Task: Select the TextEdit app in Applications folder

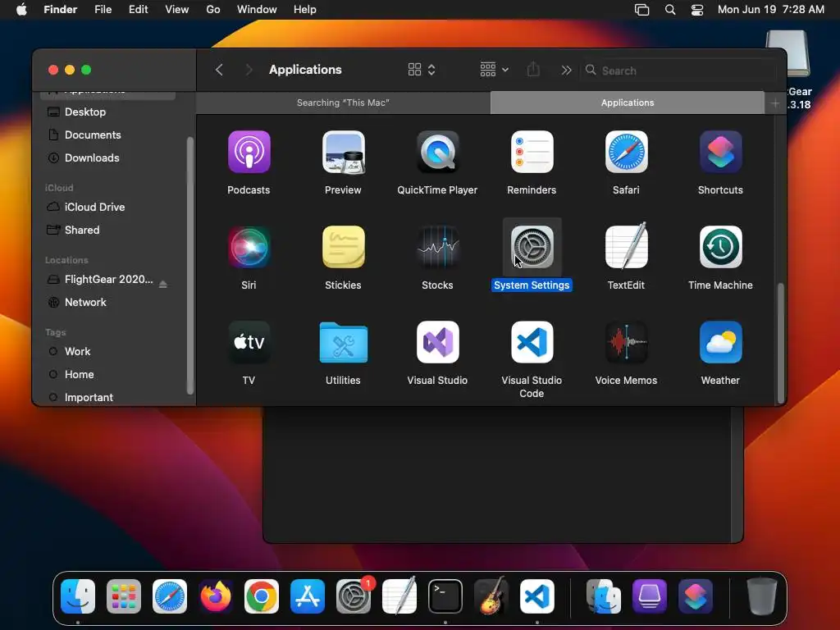Action: pyautogui.click(x=626, y=247)
